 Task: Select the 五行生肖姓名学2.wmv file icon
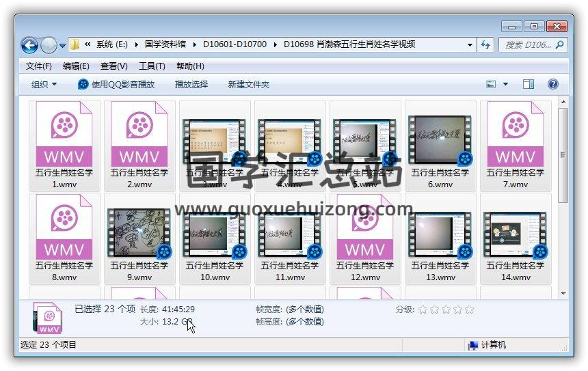coord(139,134)
